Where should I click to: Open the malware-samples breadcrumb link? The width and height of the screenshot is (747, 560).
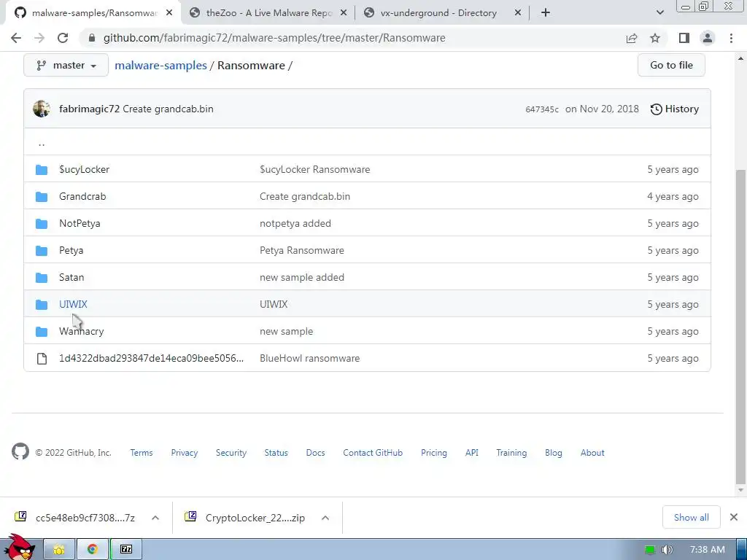pyautogui.click(x=160, y=65)
